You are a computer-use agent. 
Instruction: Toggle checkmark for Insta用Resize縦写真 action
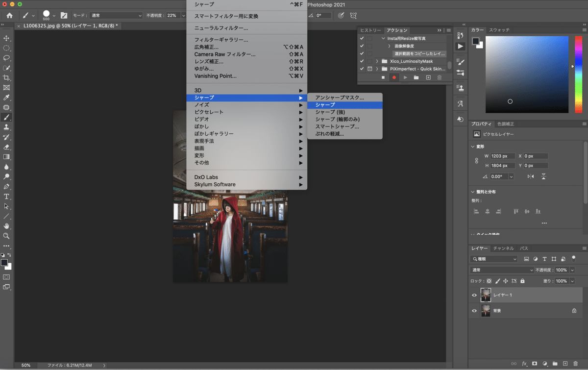362,38
